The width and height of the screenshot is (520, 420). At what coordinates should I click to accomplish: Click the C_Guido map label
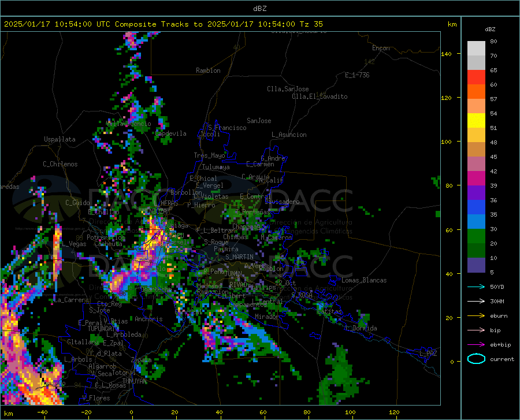77,203
